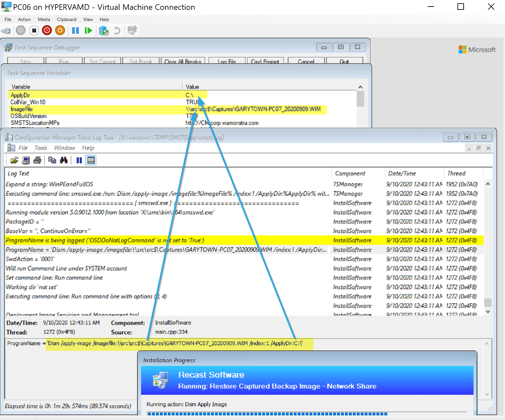
Task: Shut down the guest via red power icon
Action: point(47,30)
